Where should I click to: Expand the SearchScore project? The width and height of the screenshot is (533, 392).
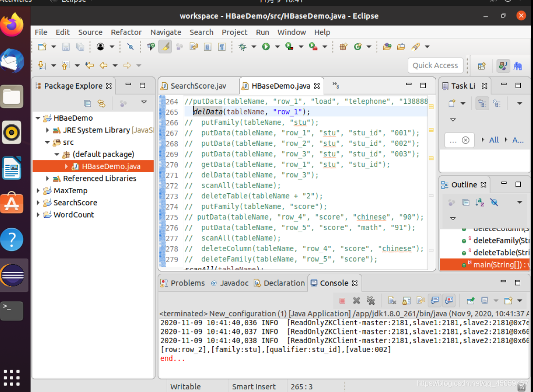click(38, 203)
